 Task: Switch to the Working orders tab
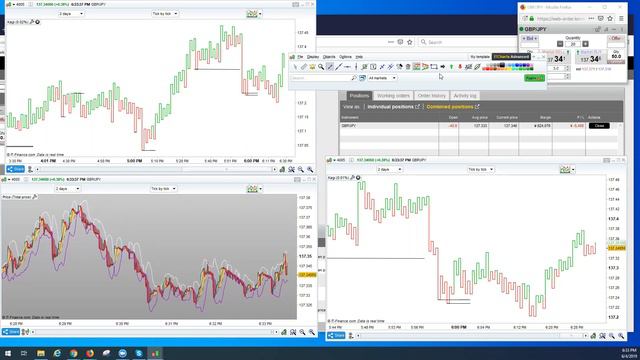393,96
